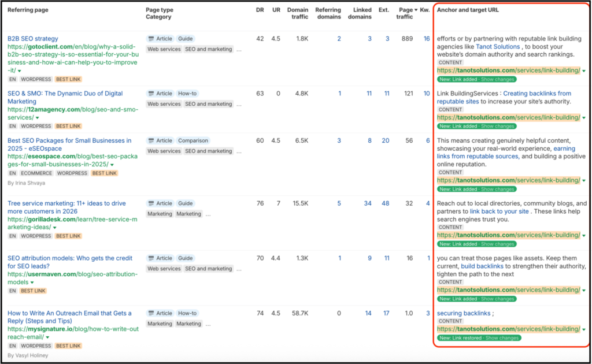This screenshot has width=592, height=364.
Task: Show changes for gorilladesk Link added badge
Action: (497, 244)
